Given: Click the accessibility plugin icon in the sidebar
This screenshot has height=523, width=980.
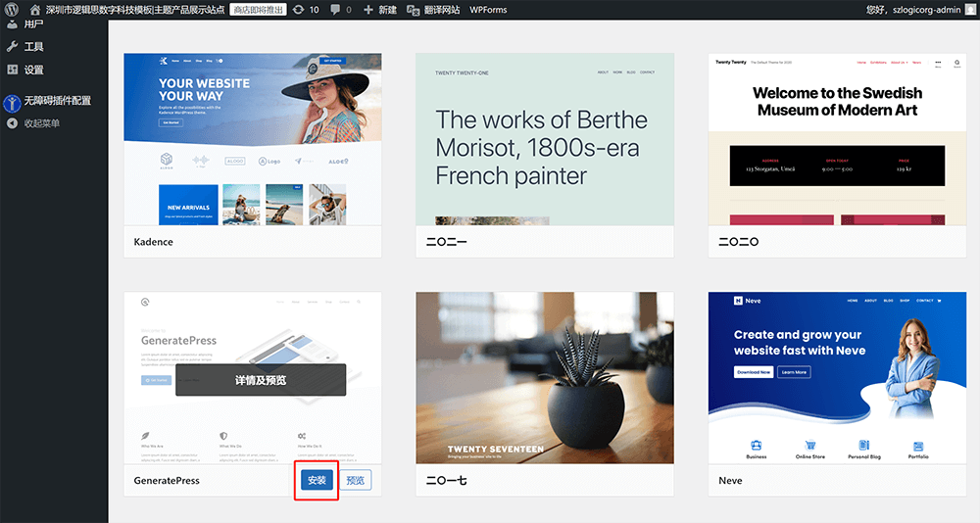Looking at the screenshot, I should [x=12, y=103].
